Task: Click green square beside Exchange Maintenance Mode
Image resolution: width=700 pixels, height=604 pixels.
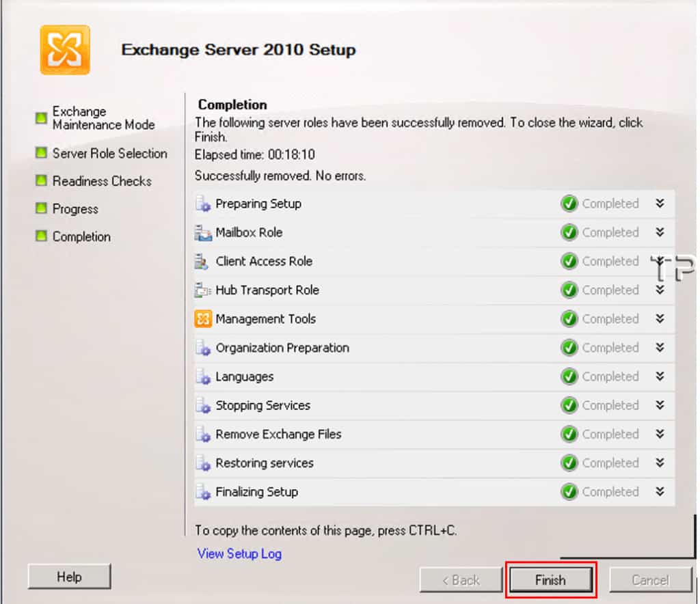Action: (x=41, y=118)
